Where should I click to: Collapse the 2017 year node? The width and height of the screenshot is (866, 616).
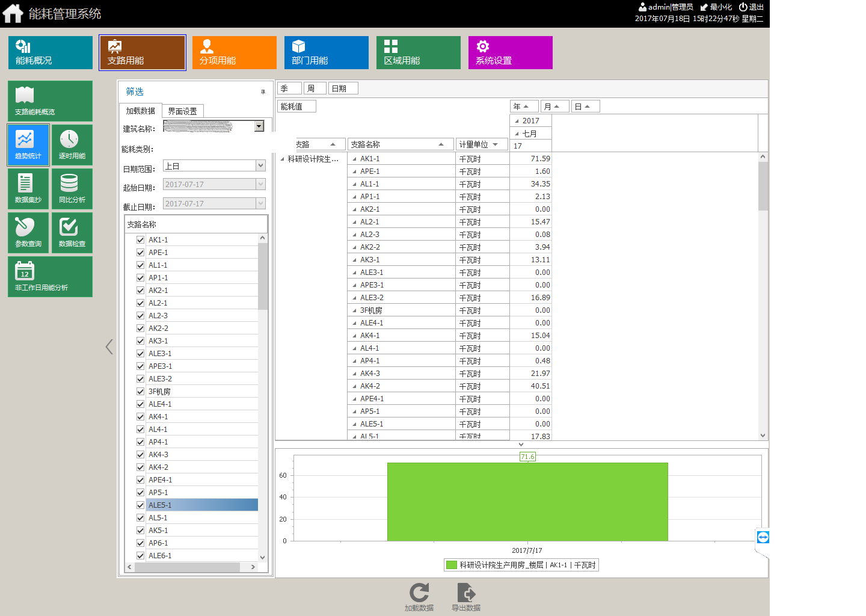[517, 121]
